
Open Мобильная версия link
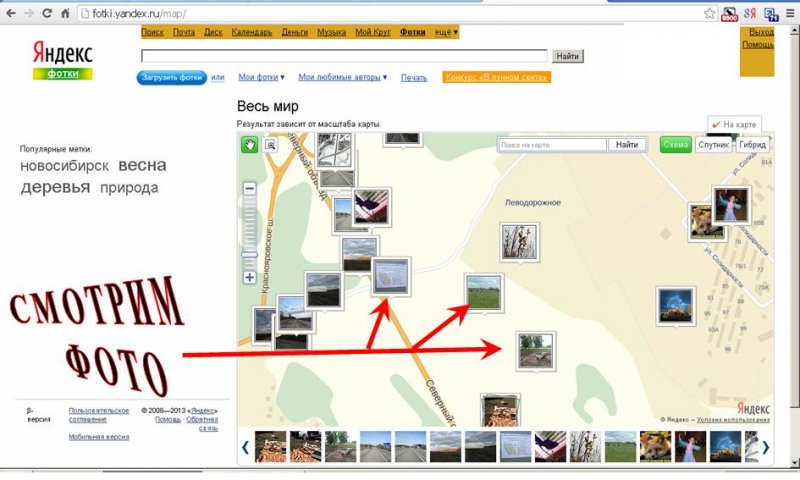[99, 437]
